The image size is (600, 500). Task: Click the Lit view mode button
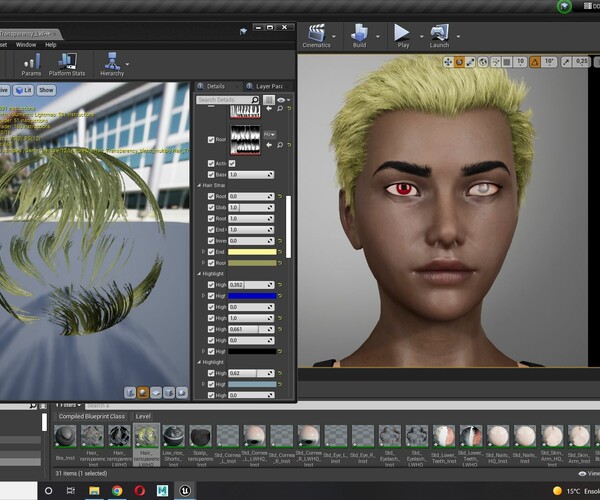[x=24, y=90]
